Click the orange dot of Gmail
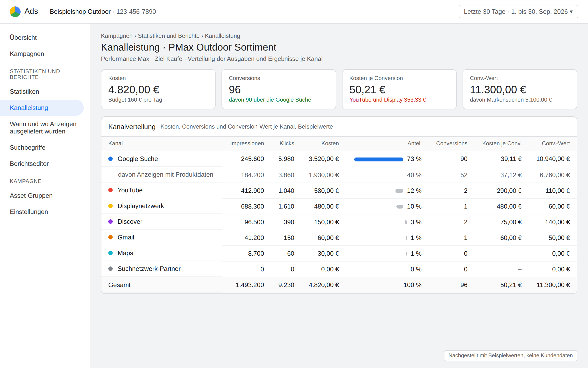 110,237
